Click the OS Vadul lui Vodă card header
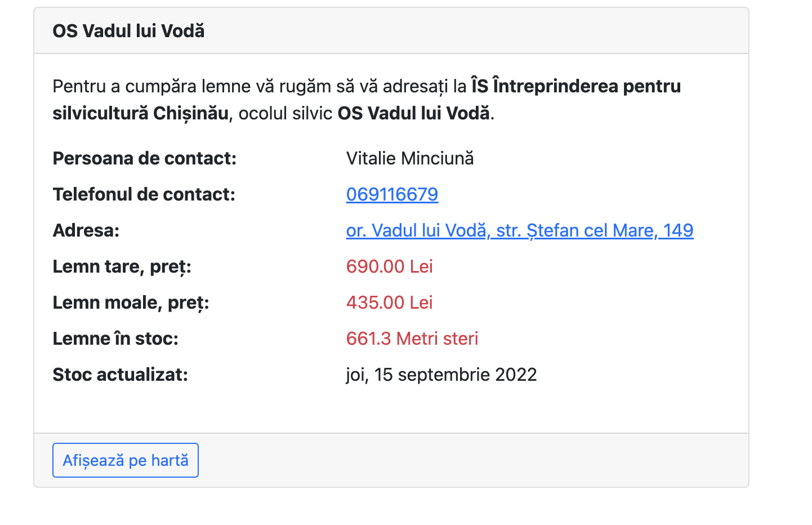 click(128, 31)
